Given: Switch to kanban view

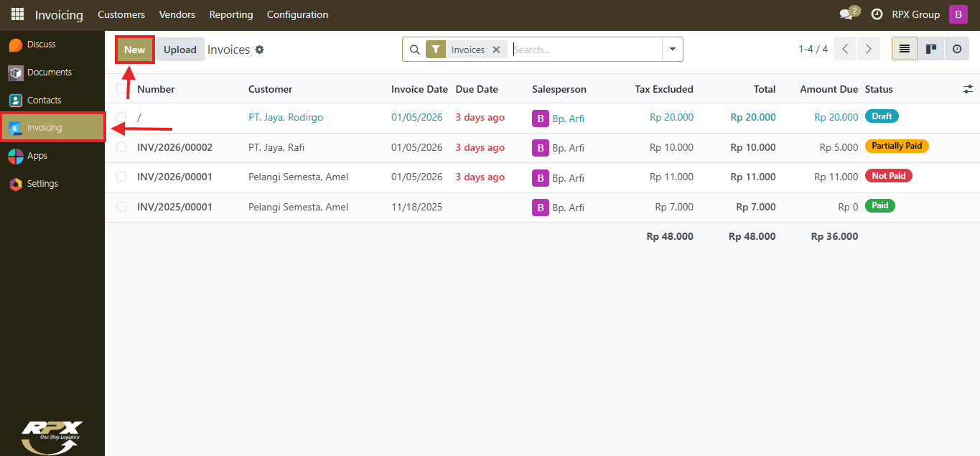Looking at the screenshot, I should pos(931,49).
